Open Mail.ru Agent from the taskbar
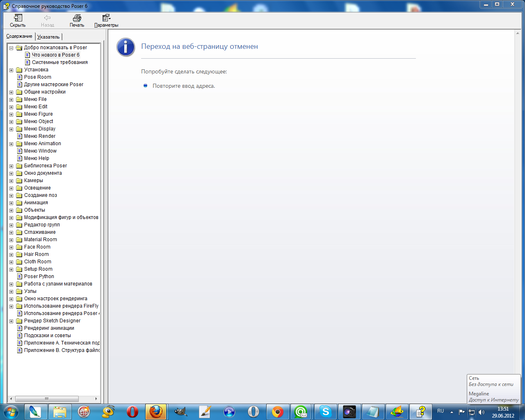The width and height of the screenshot is (525, 420). 301,411
